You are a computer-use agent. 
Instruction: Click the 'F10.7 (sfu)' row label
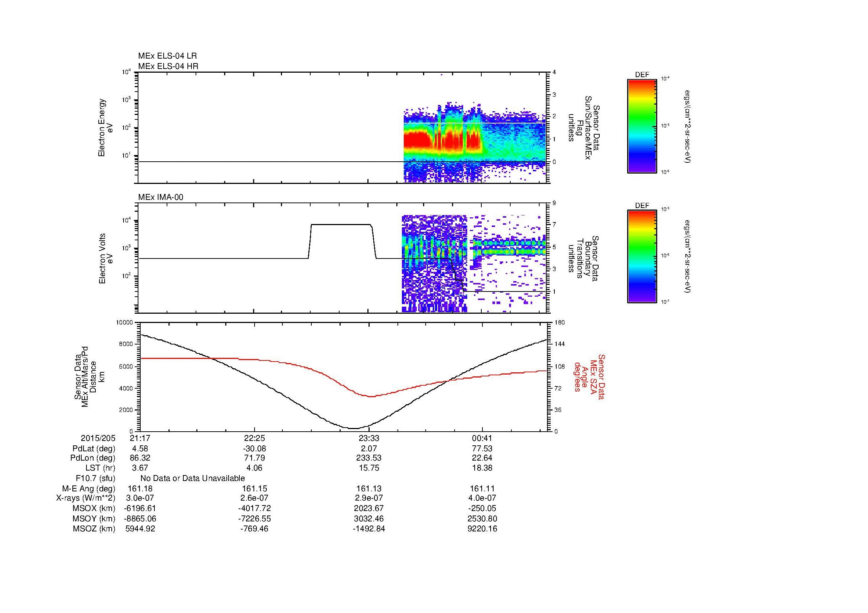tap(95, 478)
